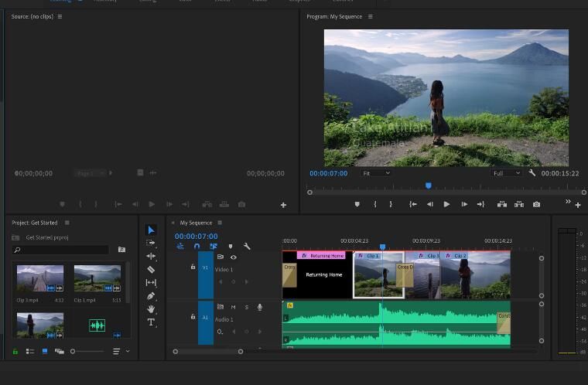Select the Ripple Edit tool
588x385 pixels.
click(151, 256)
